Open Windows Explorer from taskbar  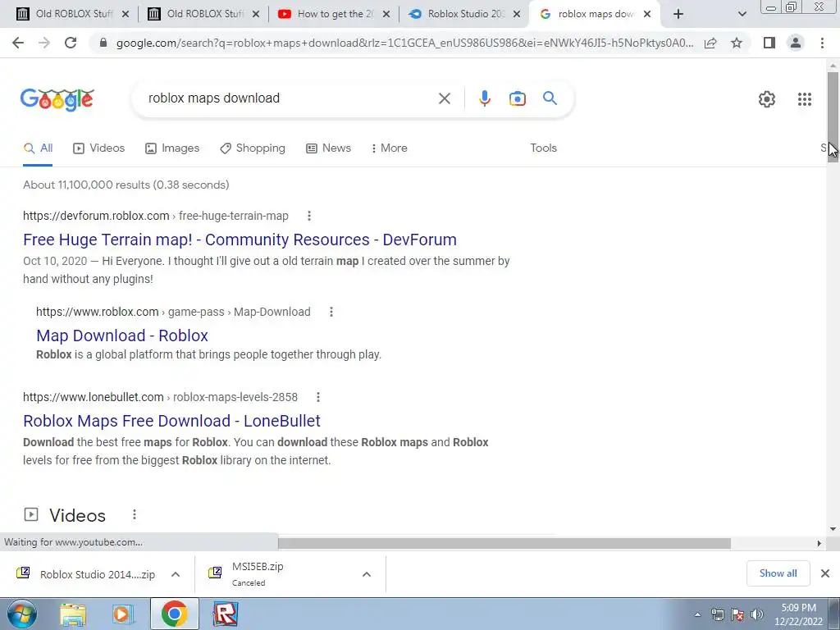[73, 614]
